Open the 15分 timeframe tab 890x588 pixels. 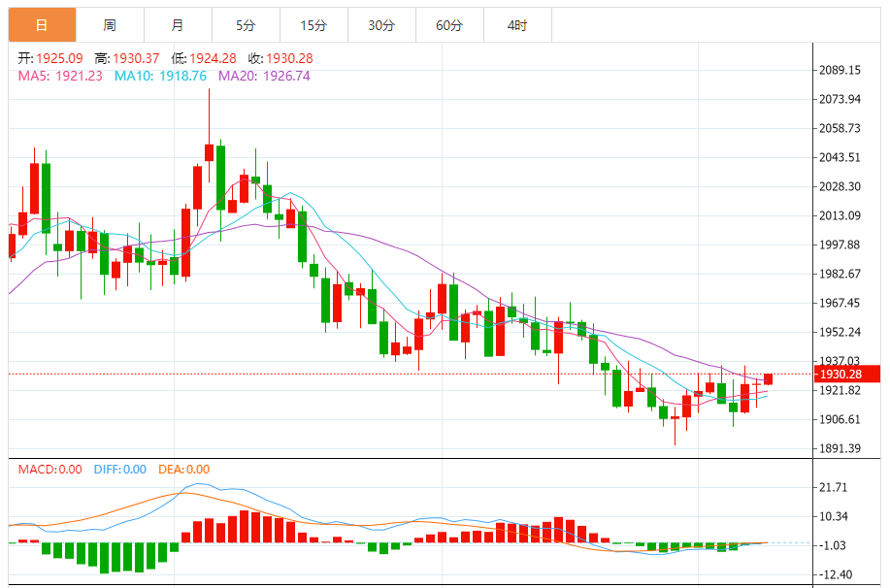(313, 25)
